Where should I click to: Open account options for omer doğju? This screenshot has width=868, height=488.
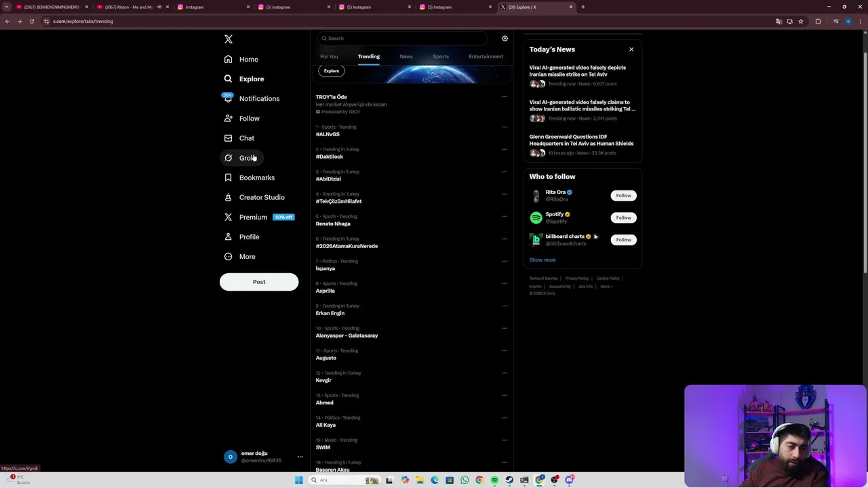[300, 457]
